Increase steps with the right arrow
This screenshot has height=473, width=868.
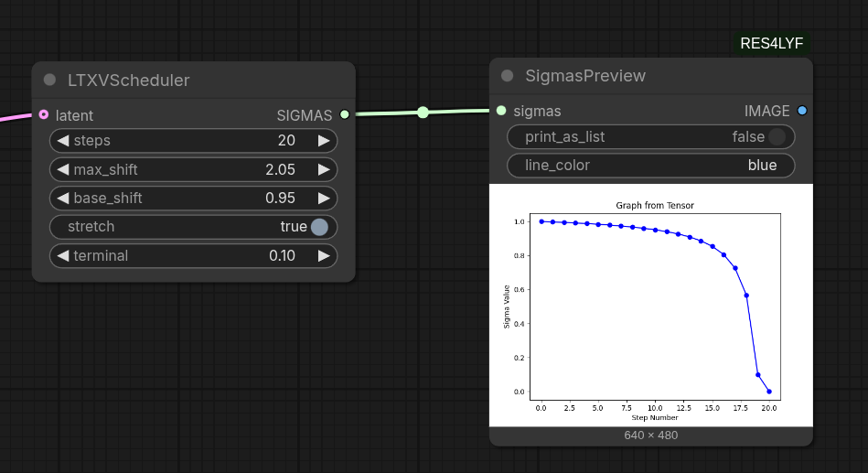tap(324, 141)
